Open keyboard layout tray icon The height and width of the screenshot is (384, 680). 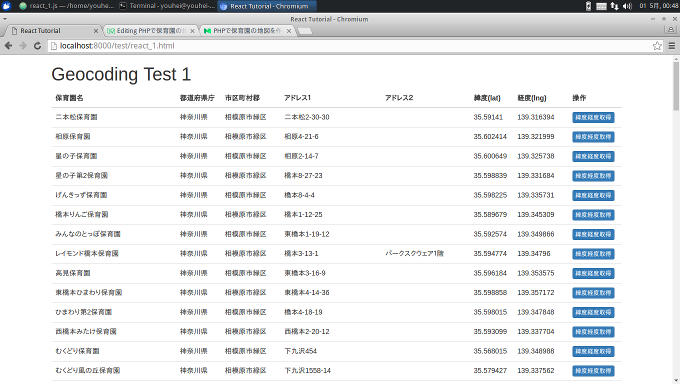(x=601, y=6)
